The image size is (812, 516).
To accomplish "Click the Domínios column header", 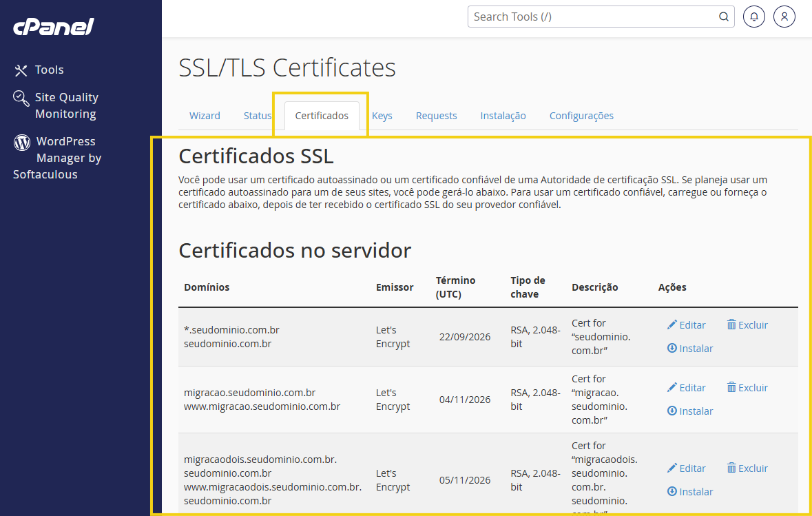I will [x=207, y=287].
